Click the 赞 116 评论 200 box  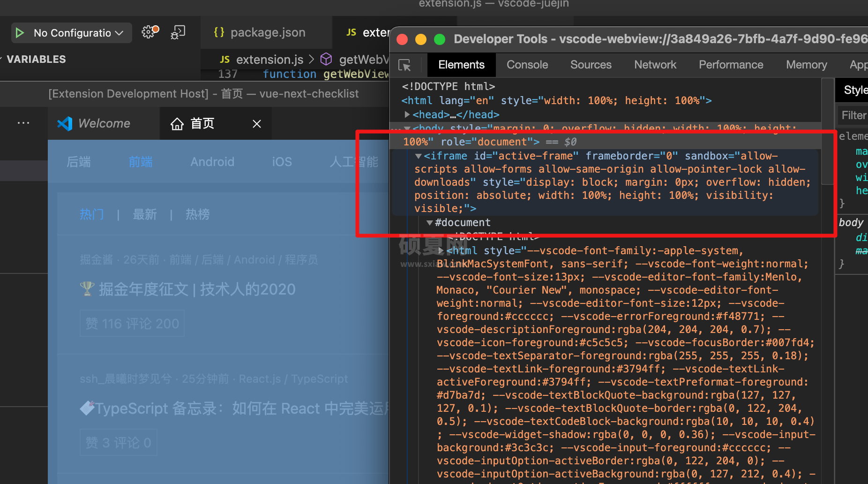[132, 323]
